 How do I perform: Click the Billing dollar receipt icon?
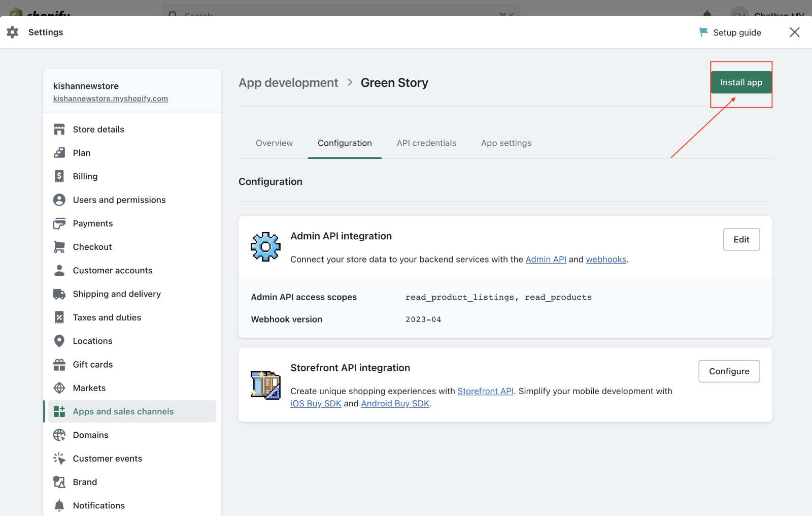pos(59,176)
